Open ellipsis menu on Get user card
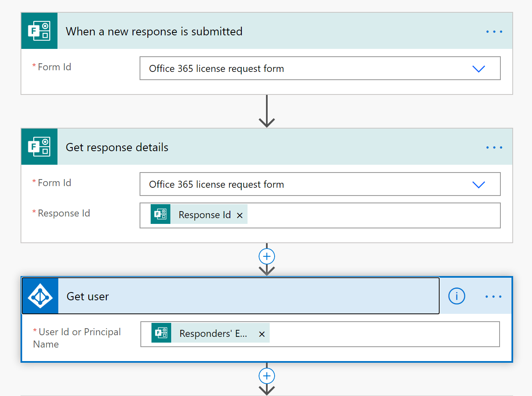Image resolution: width=532 pixels, height=396 pixels. (493, 297)
